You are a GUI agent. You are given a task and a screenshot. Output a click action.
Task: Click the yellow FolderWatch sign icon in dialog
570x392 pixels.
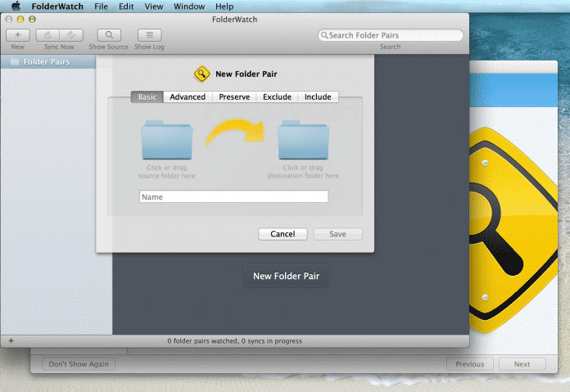(x=201, y=74)
